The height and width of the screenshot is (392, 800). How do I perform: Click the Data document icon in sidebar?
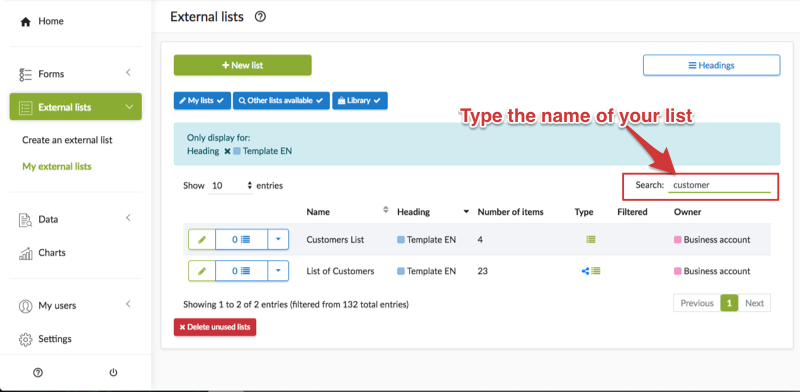click(26, 220)
